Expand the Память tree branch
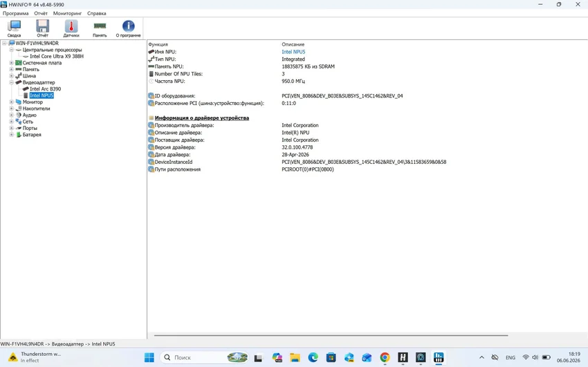Image resolution: width=588 pixels, height=367 pixels. 11,69
